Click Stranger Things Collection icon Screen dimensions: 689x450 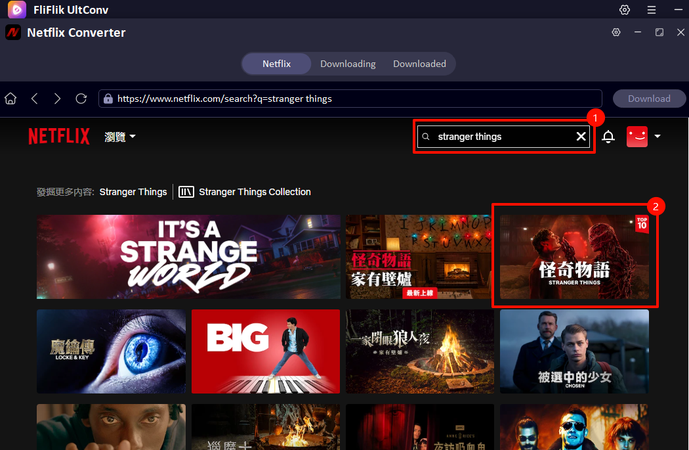pos(186,192)
